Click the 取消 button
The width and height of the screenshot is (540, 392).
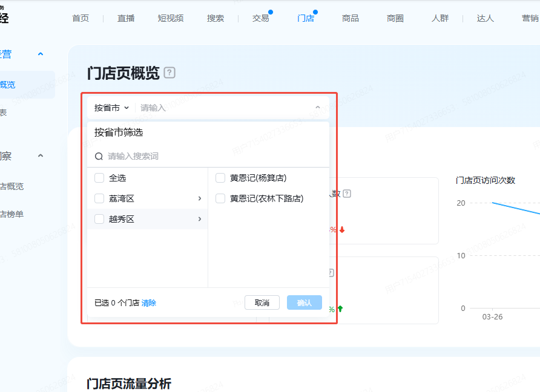tap(262, 302)
